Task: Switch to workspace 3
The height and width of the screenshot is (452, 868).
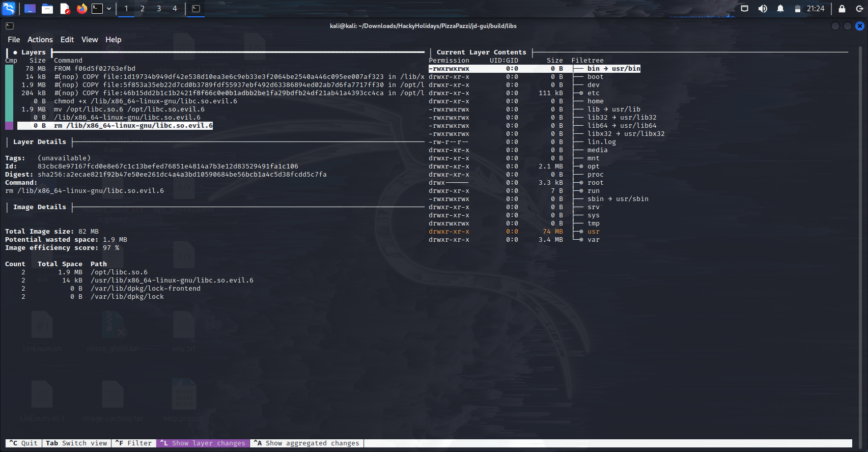Action: tap(159, 9)
